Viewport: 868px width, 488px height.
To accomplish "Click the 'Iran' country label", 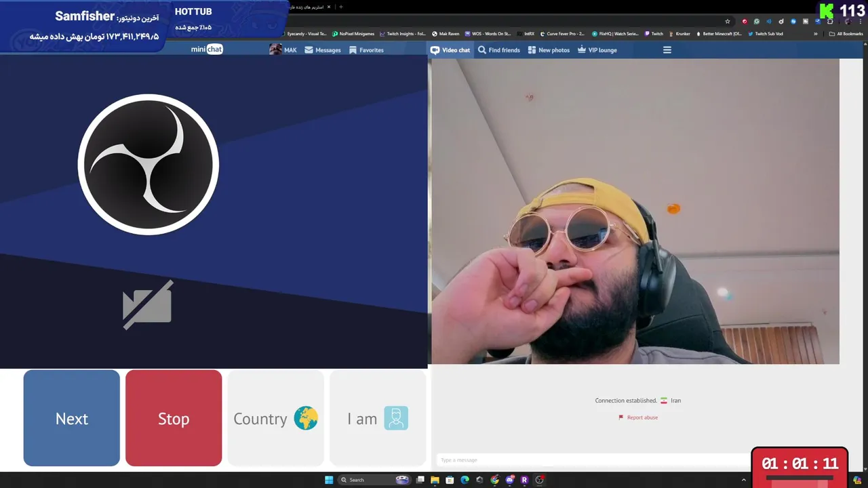I will click(x=675, y=401).
